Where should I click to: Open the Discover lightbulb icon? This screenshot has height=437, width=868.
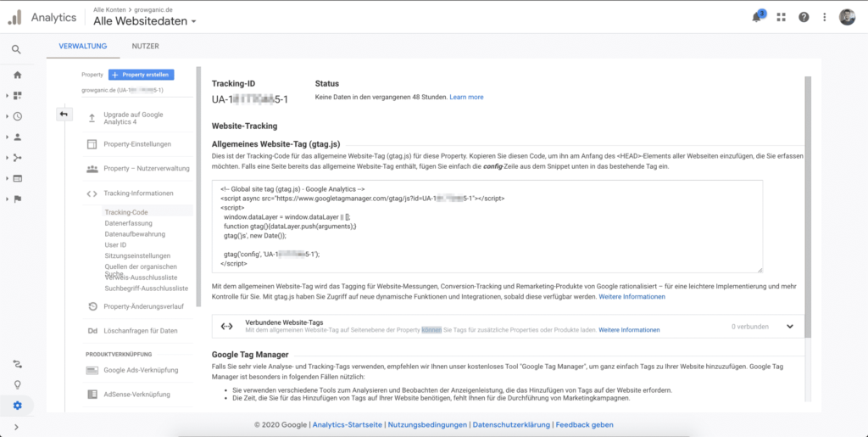17,384
